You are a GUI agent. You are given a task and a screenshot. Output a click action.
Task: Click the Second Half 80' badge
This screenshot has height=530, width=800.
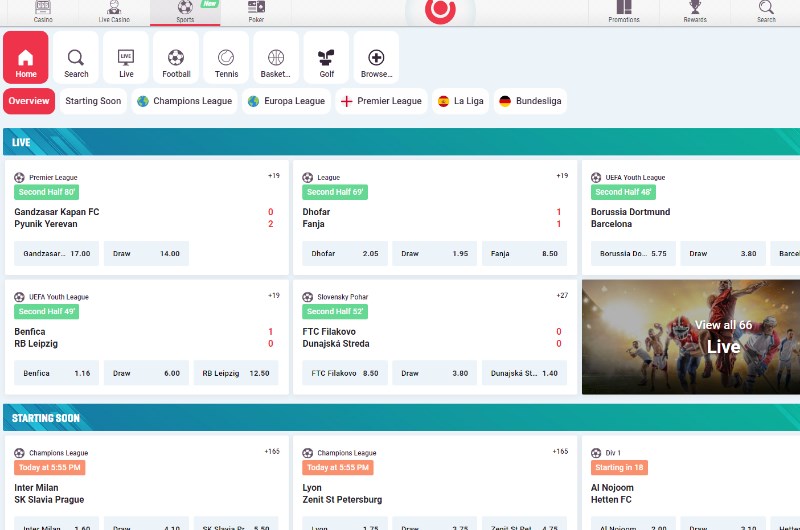(46, 192)
